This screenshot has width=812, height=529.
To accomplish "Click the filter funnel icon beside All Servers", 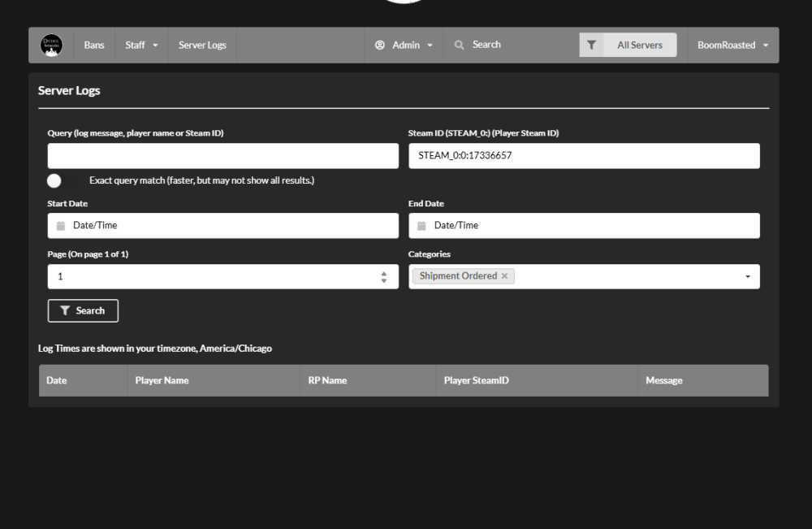I will point(591,46).
